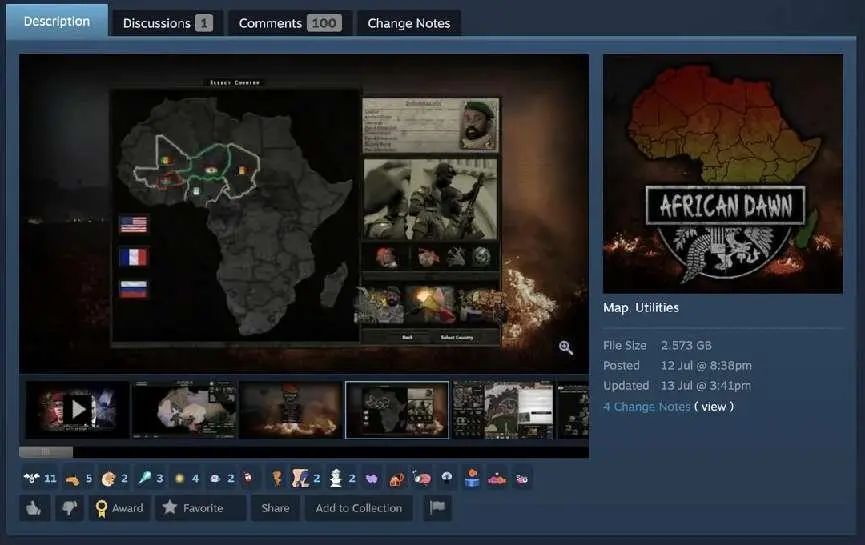Click the File Size value 2.573 GB
This screenshot has width=865, height=545.
pyautogui.click(x=686, y=346)
